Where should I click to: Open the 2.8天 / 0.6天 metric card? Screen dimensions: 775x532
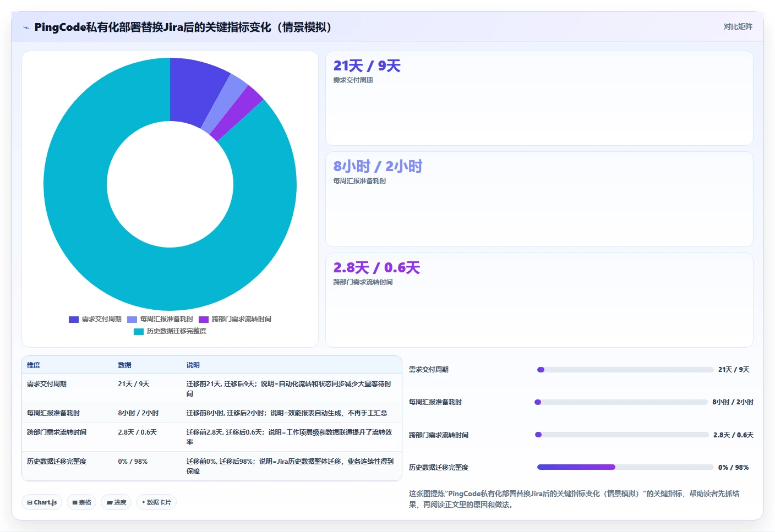point(539,300)
